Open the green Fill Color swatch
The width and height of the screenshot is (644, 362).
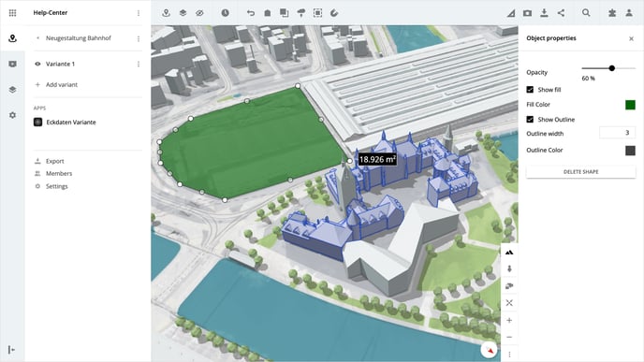(630, 105)
